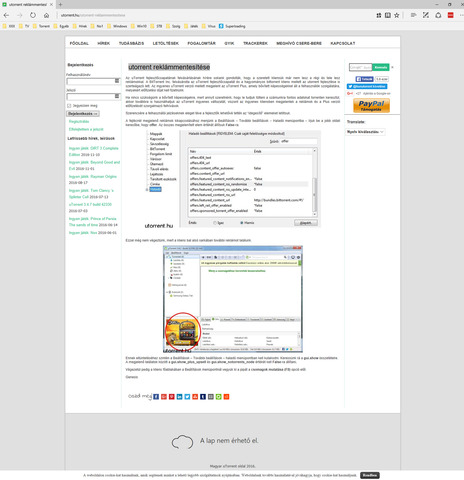Viewport: 464px width, 480px height.
Task: Click the PayPal Támogatás donate button
Action: [x=371, y=106]
